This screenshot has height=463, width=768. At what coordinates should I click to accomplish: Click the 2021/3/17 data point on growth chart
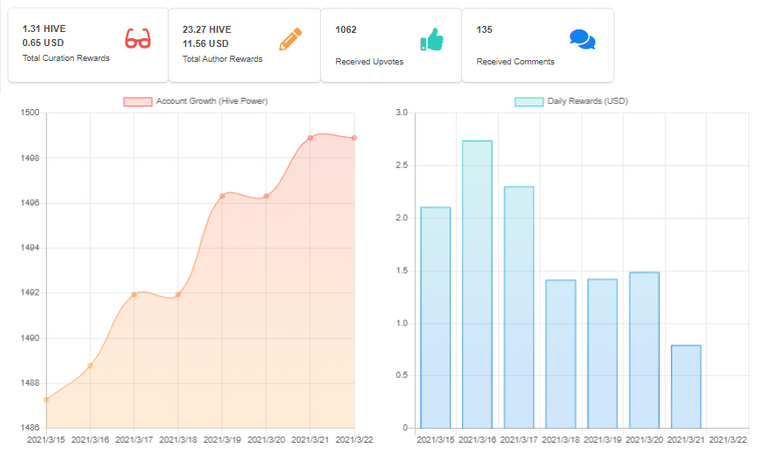tap(134, 294)
